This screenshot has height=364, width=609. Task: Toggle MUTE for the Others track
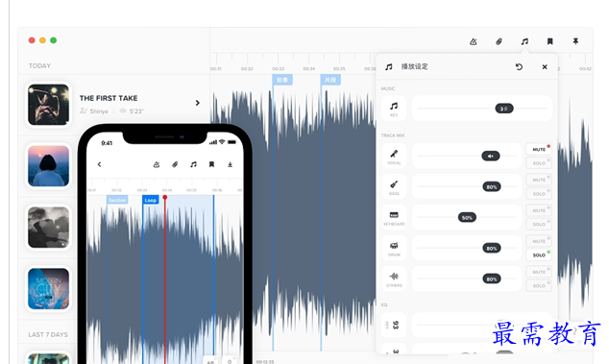click(539, 272)
